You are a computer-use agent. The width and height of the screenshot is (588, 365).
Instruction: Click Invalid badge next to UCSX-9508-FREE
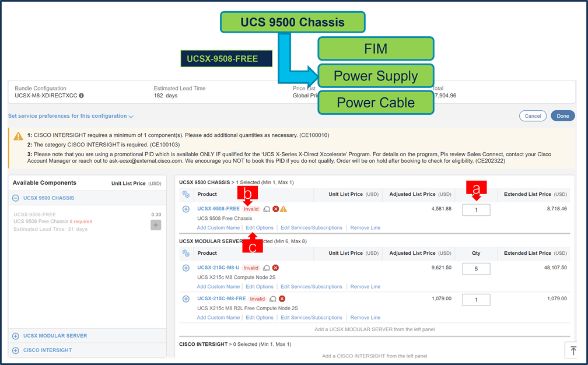(x=251, y=209)
